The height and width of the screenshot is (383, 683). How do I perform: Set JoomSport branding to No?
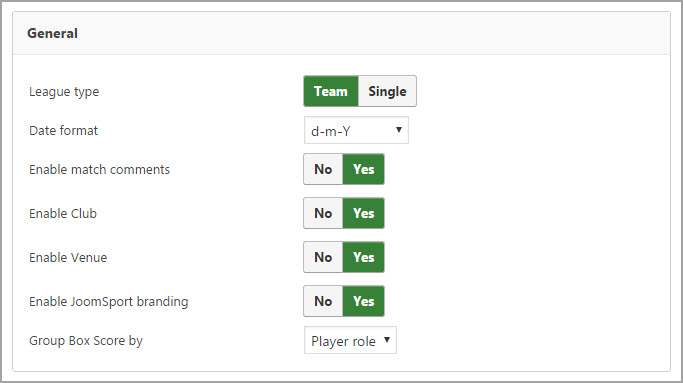point(323,301)
